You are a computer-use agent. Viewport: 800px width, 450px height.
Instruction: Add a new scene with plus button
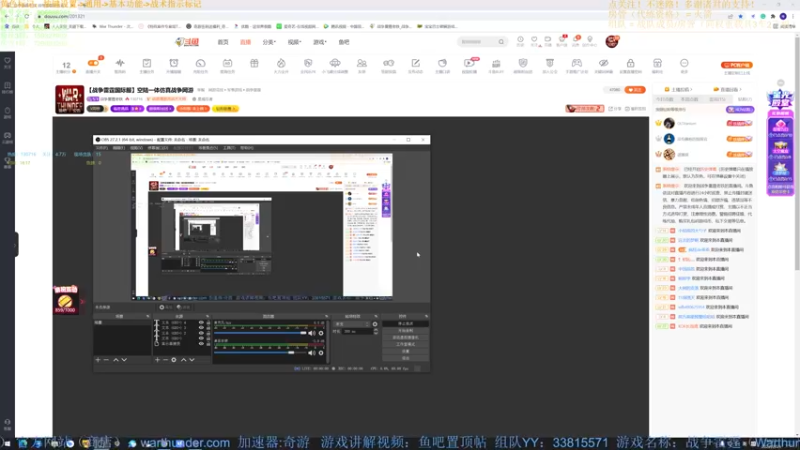(x=98, y=360)
